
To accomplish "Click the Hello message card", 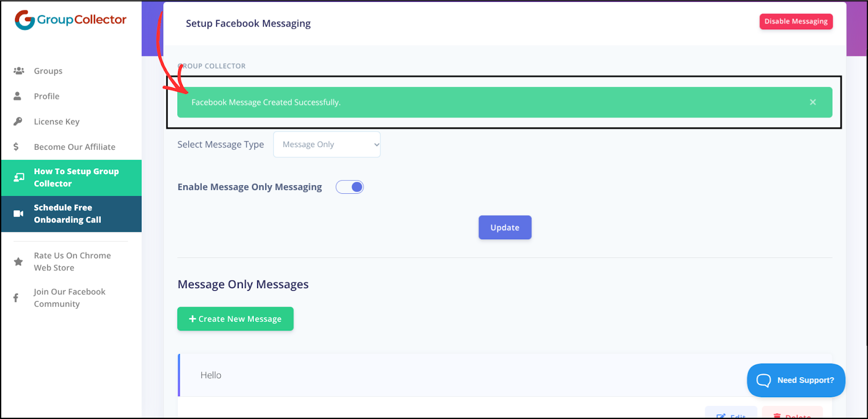I will pos(505,375).
